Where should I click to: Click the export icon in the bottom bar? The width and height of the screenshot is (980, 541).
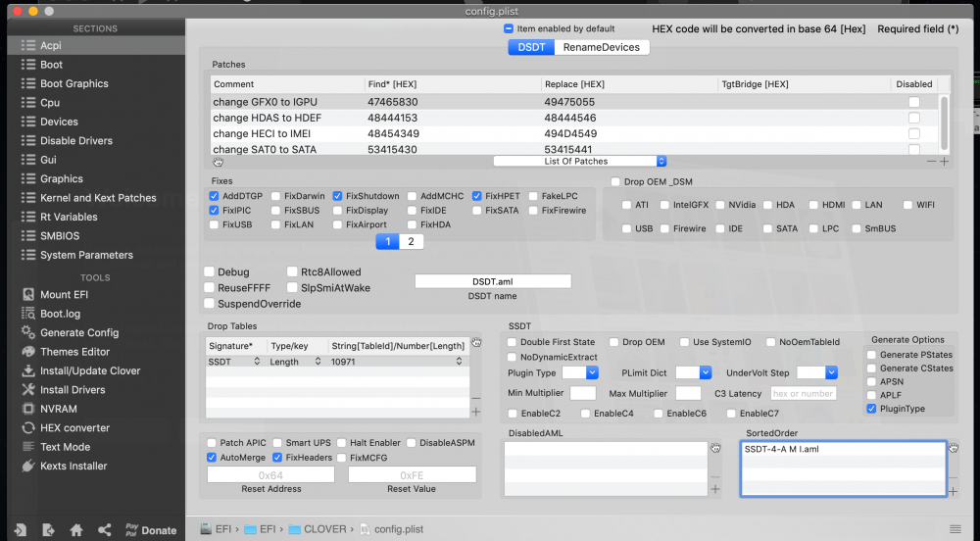(48, 530)
